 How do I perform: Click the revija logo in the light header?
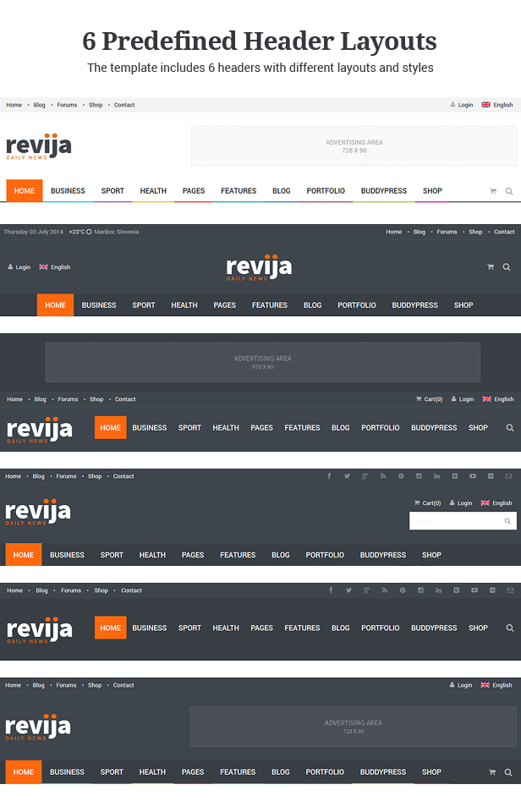click(39, 147)
